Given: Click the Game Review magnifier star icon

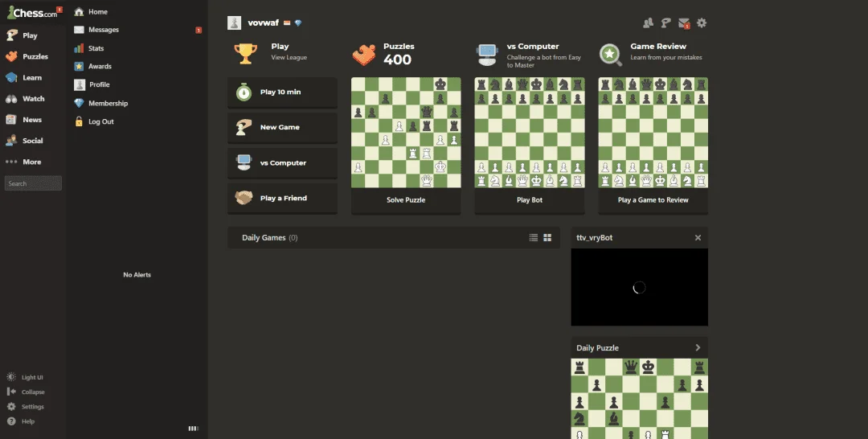Looking at the screenshot, I should pos(611,55).
